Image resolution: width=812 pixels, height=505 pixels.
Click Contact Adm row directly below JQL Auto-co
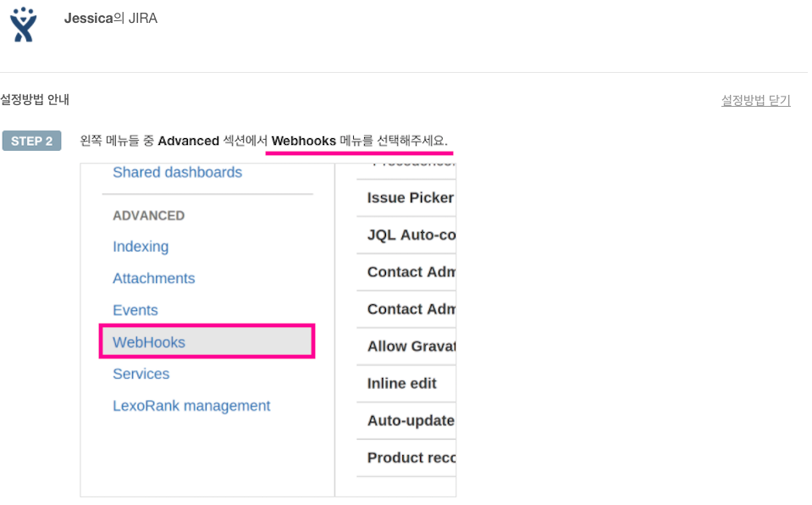(x=411, y=272)
